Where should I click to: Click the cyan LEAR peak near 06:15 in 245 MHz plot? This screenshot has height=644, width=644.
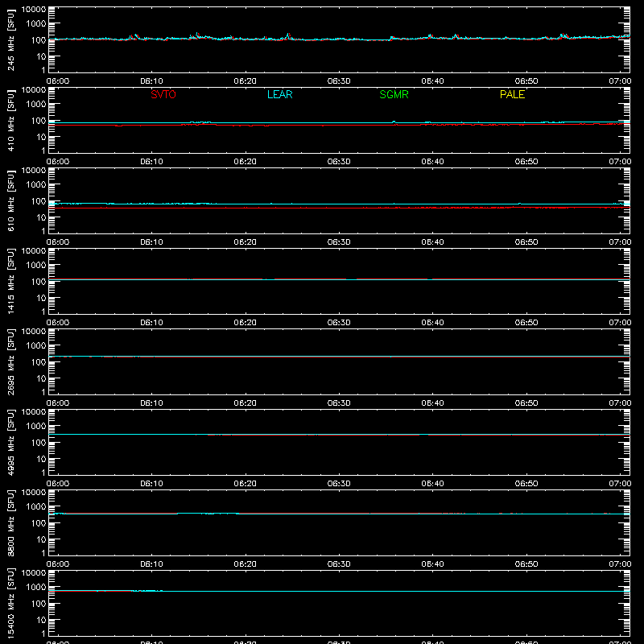[x=197, y=34]
